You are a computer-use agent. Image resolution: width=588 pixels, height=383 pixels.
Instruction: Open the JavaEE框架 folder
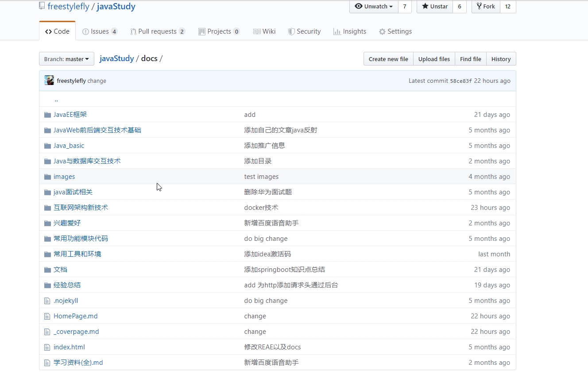70,115
